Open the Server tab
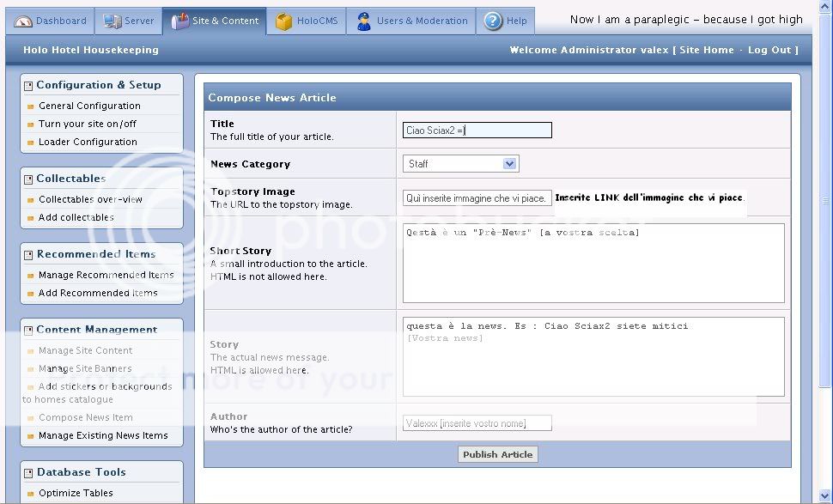The height and width of the screenshot is (504, 833). pos(128,21)
